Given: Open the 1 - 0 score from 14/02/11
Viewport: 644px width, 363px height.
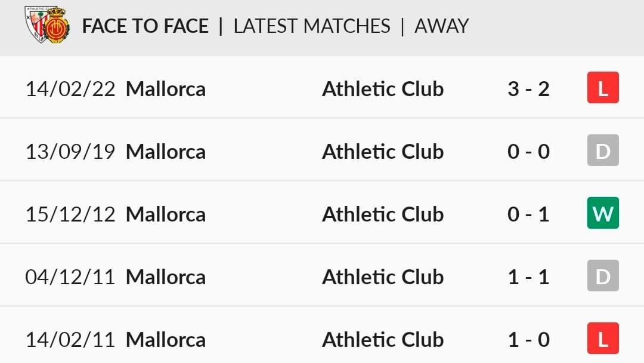Looking at the screenshot, I should click(x=528, y=340).
